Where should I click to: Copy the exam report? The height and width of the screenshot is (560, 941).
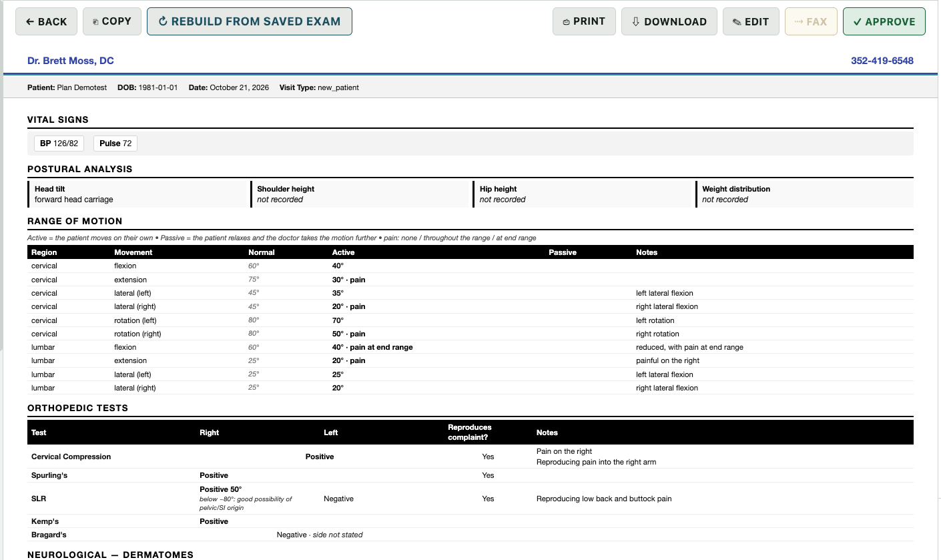tap(112, 21)
